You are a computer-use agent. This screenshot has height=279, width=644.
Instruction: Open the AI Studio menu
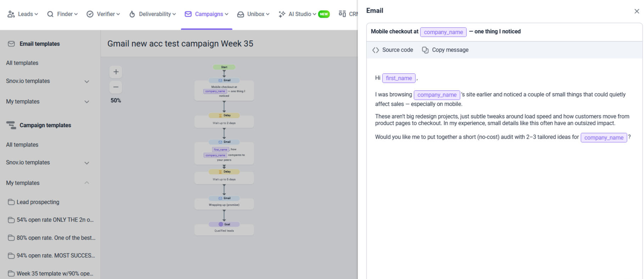pyautogui.click(x=297, y=14)
